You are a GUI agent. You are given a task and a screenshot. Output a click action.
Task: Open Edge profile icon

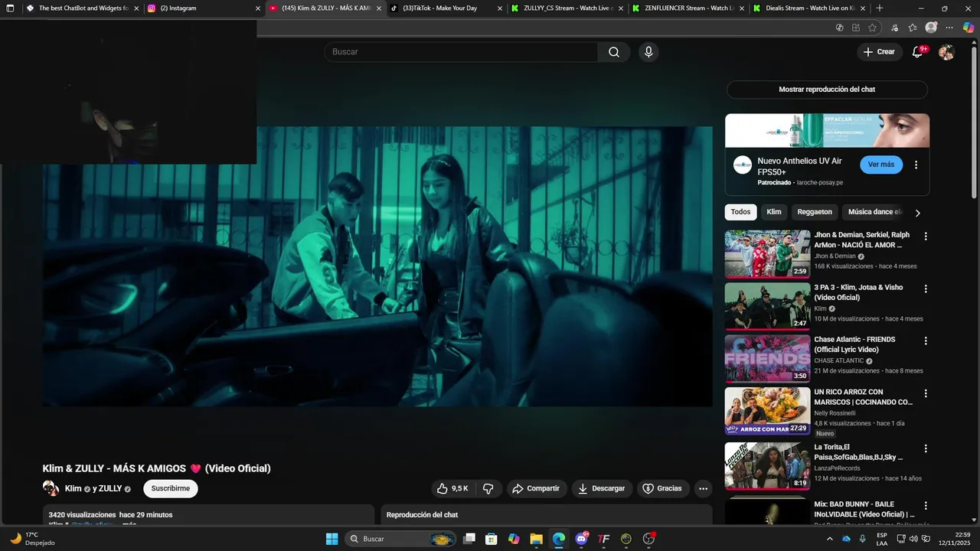pyautogui.click(x=931, y=28)
